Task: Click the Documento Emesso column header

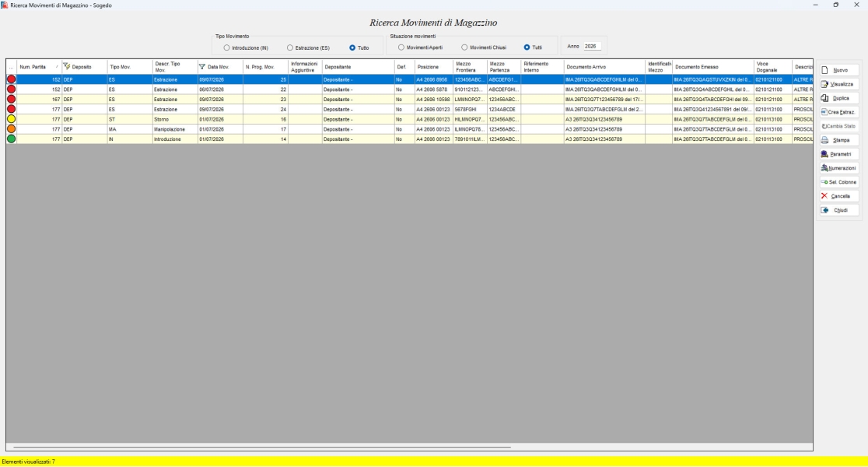Action: (713, 67)
